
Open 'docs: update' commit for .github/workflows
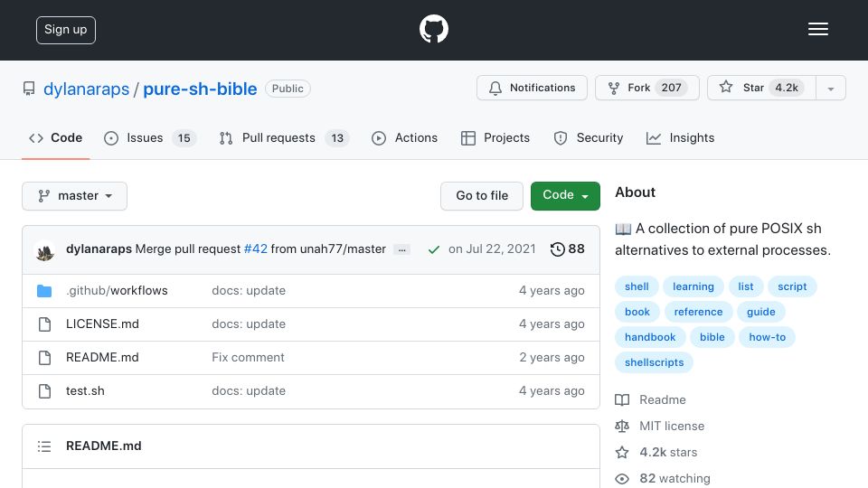point(249,290)
